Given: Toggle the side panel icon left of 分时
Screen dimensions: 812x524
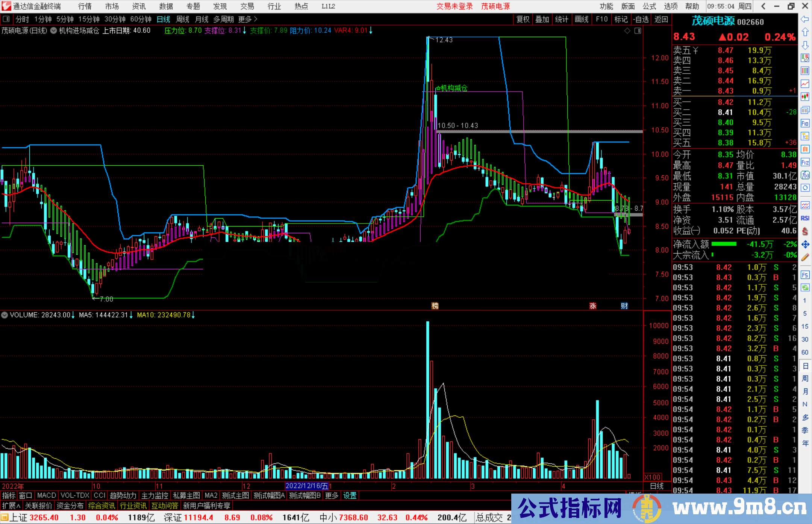Looking at the screenshot, I should (6, 19).
